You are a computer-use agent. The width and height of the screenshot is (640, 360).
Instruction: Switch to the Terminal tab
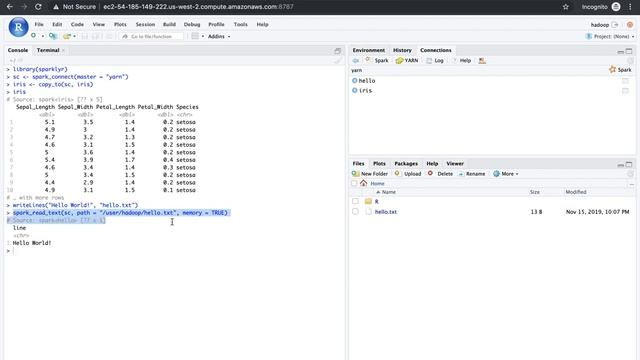(48, 50)
